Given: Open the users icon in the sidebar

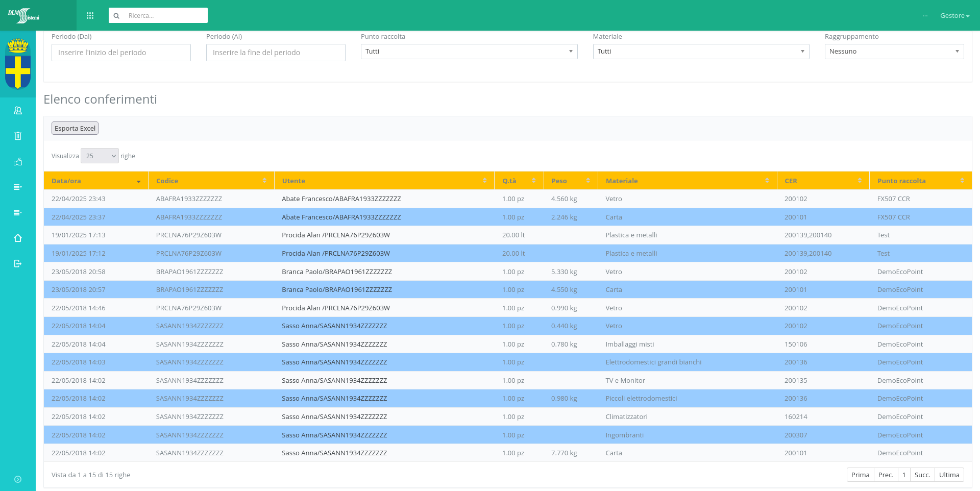Looking at the screenshot, I should pyautogui.click(x=18, y=110).
